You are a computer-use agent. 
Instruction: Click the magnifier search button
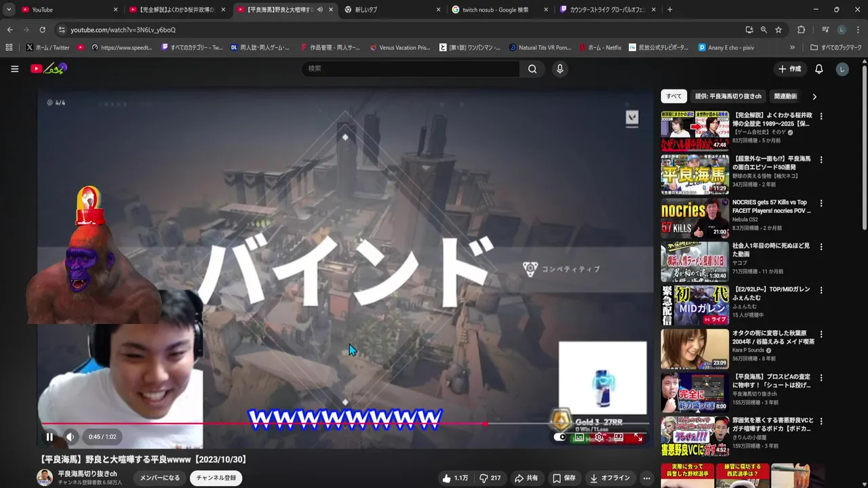click(x=532, y=68)
